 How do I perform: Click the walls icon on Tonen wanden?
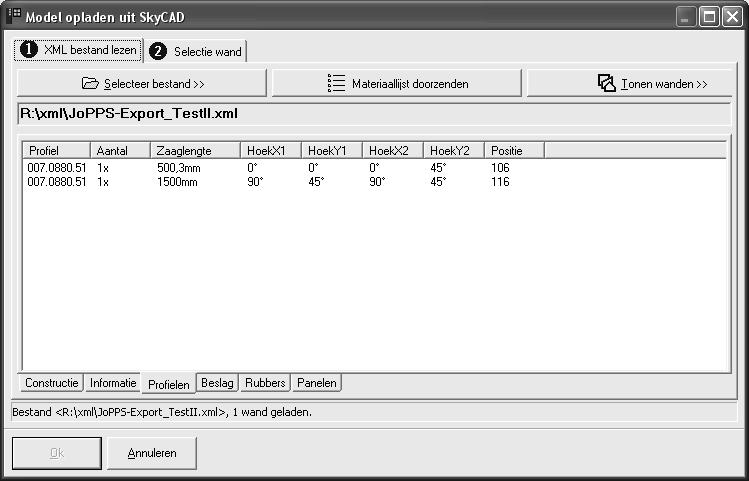point(607,83)
